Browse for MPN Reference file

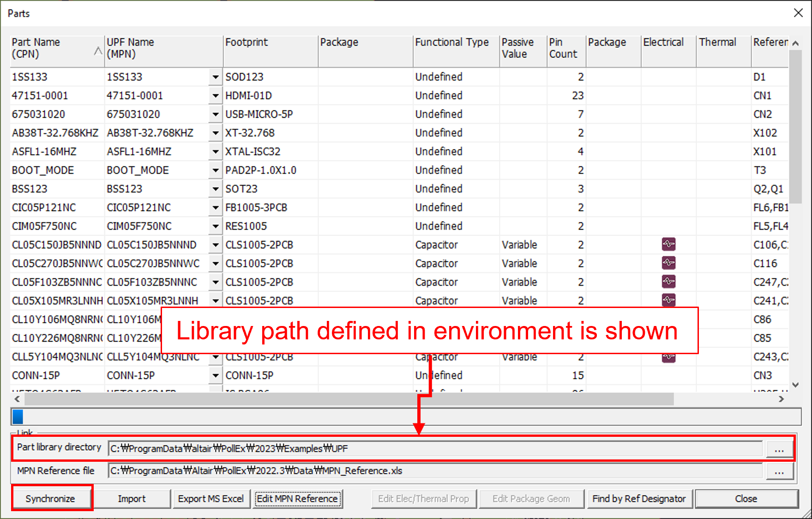point(779,471)
